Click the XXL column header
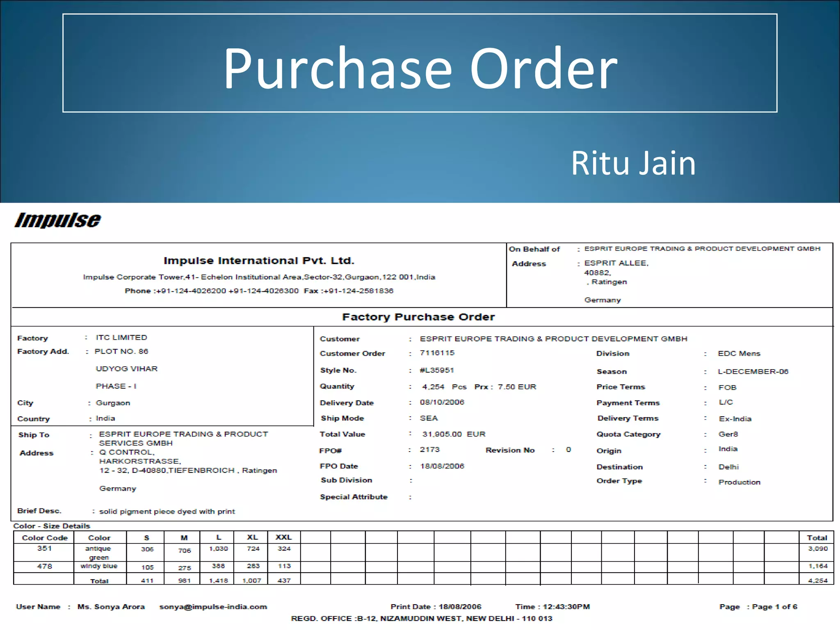840x630 pixels. point(283,537)
